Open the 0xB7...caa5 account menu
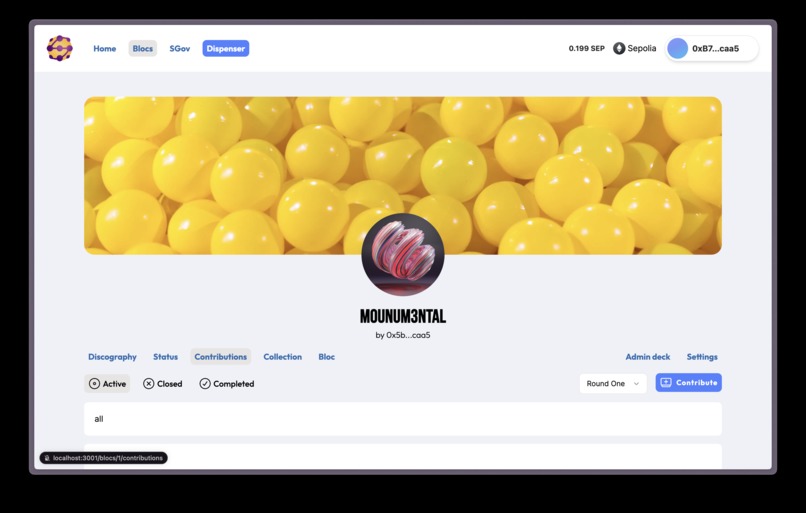The image size is (806, 513). click(x=712, y=48)
